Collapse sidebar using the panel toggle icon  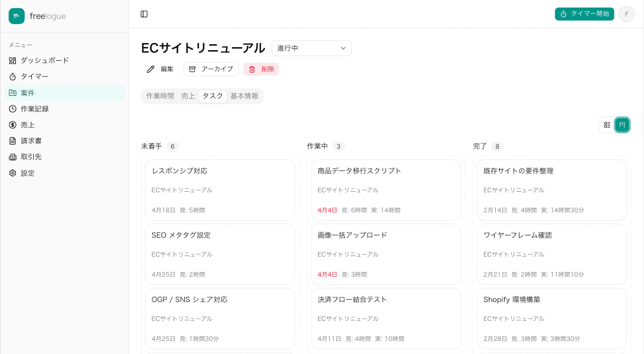click(x=145, y=14)
